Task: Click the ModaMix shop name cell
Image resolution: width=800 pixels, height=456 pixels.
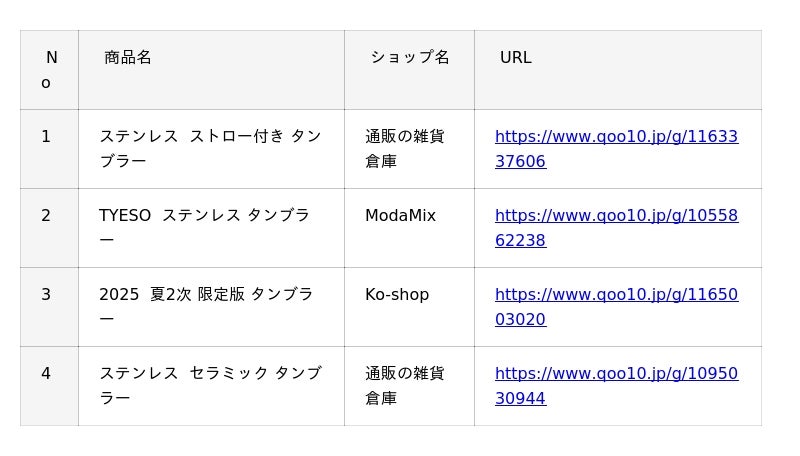Action: (400, 216)
